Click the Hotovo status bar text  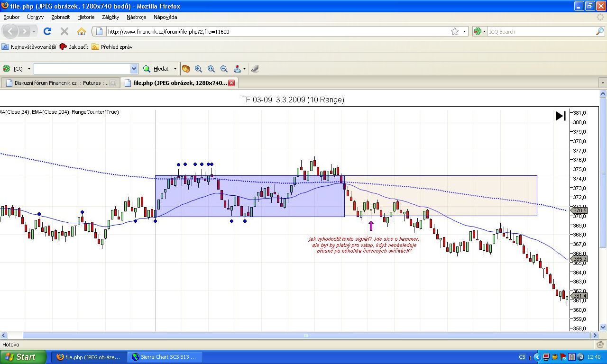click(11, 345)
